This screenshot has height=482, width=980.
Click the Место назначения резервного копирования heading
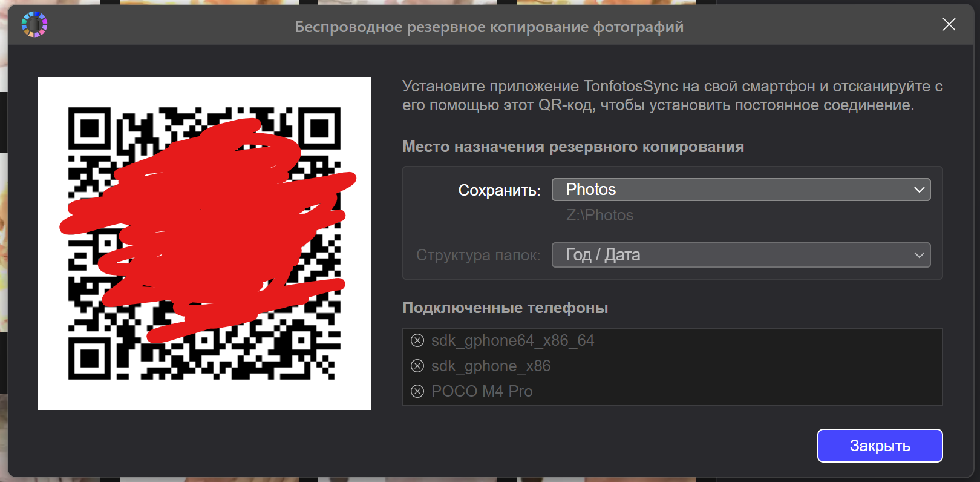click(573, 147)
